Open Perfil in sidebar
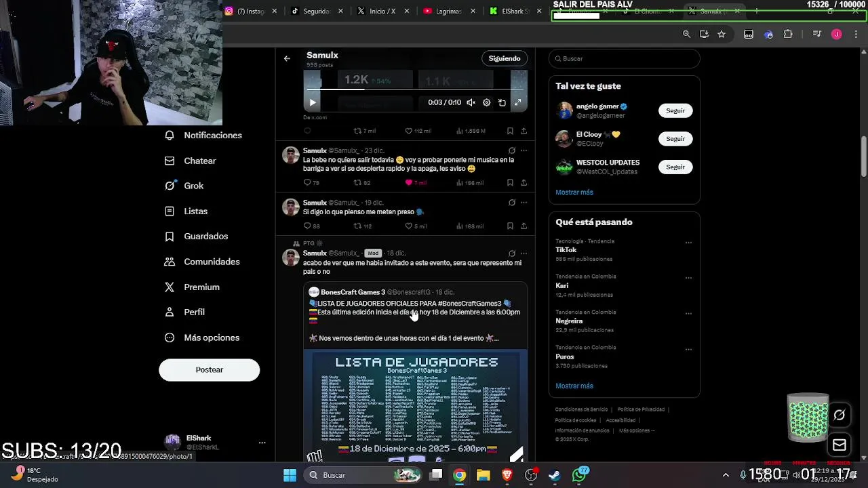868x488 pixels. pyautogui.click(x=185, y=312)
